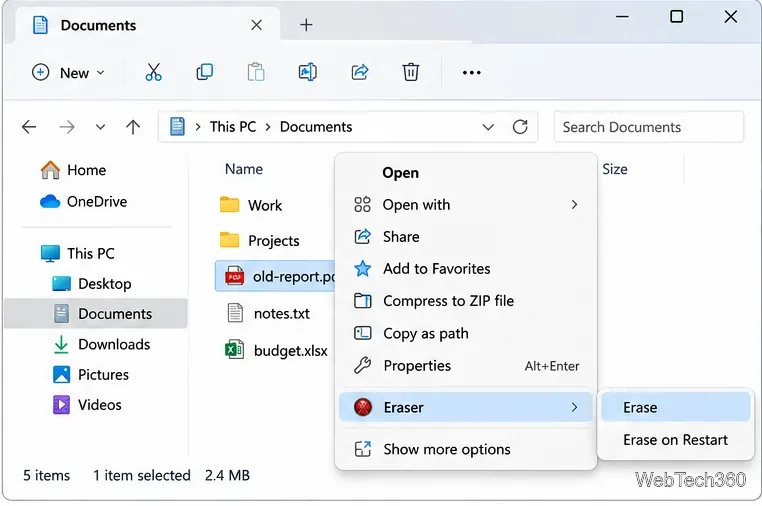762x506 pixels.
Task: Choose Erase in Eraser submenu
Action: (675, 407)
